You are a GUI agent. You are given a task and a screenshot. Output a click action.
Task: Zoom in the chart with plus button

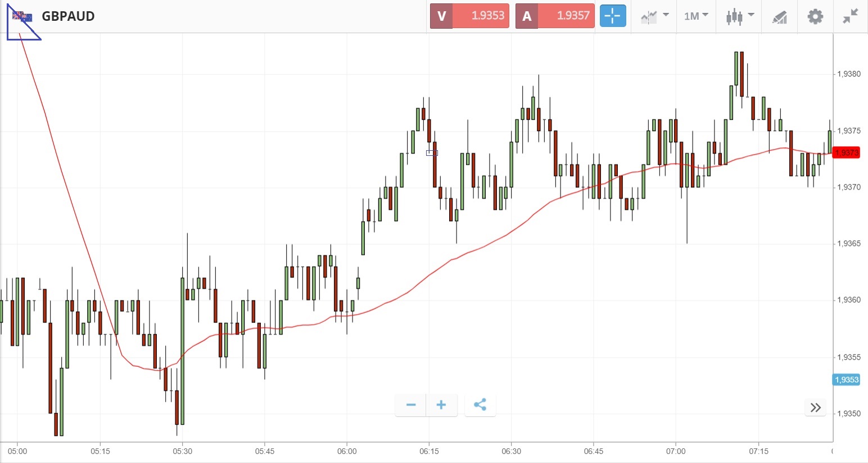[x=441, y=405]
